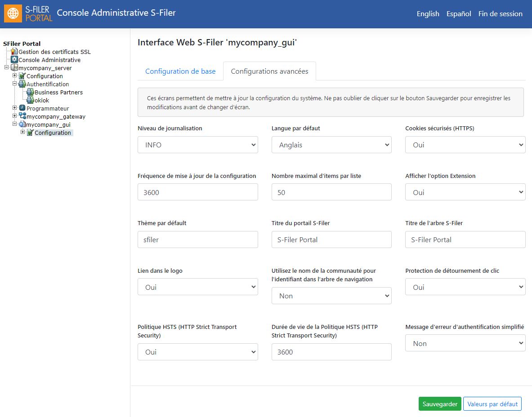This screenshot has width=532, height=417.
Task: Open the Langue par défaut dropdown
Action: [331, 145]
